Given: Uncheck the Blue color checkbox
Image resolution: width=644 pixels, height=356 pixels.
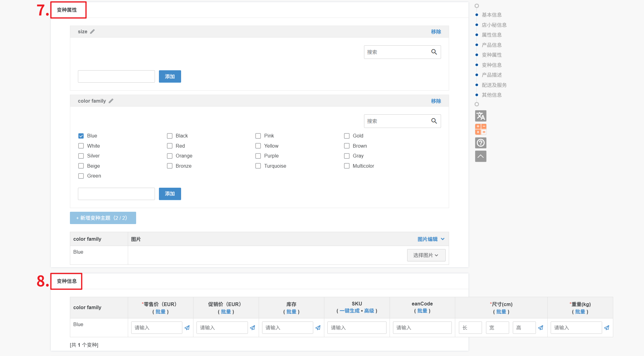Looking at the screenshot, I should [81, 136].
